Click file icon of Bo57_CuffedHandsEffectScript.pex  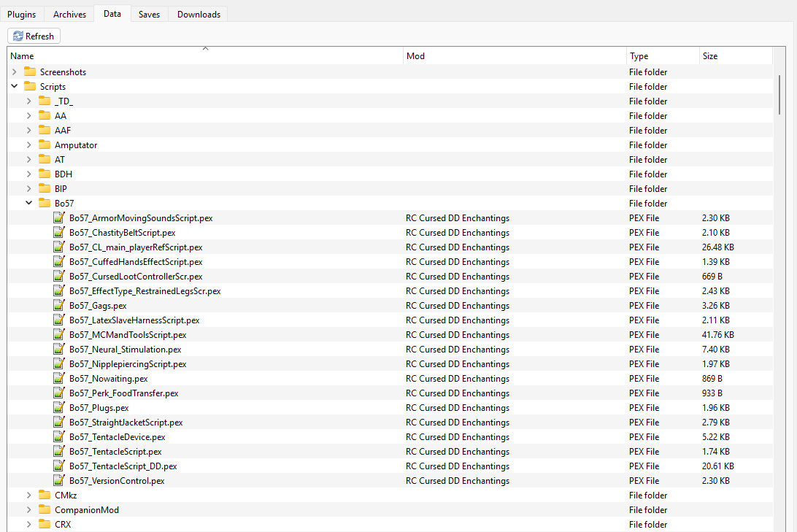[59, 262]
